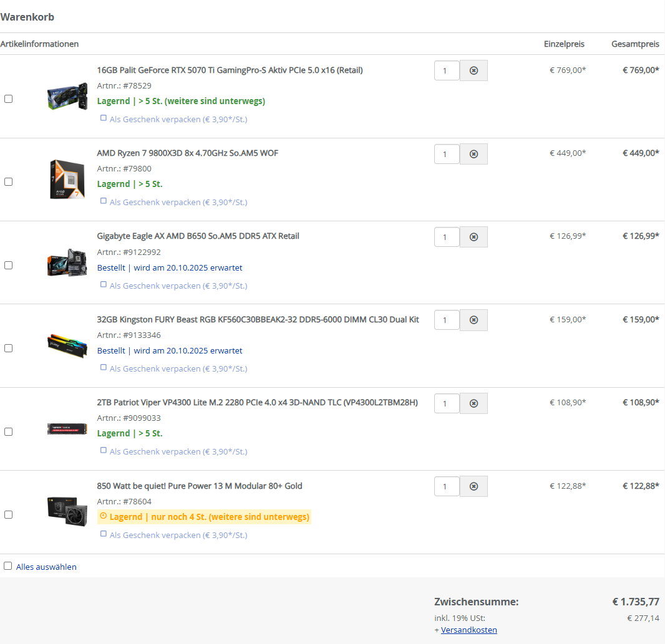Click the 19% USt amount € 277,14
The width and height of the screenshot is (665, 644).
pyautogui.click(x=643, y=618)
